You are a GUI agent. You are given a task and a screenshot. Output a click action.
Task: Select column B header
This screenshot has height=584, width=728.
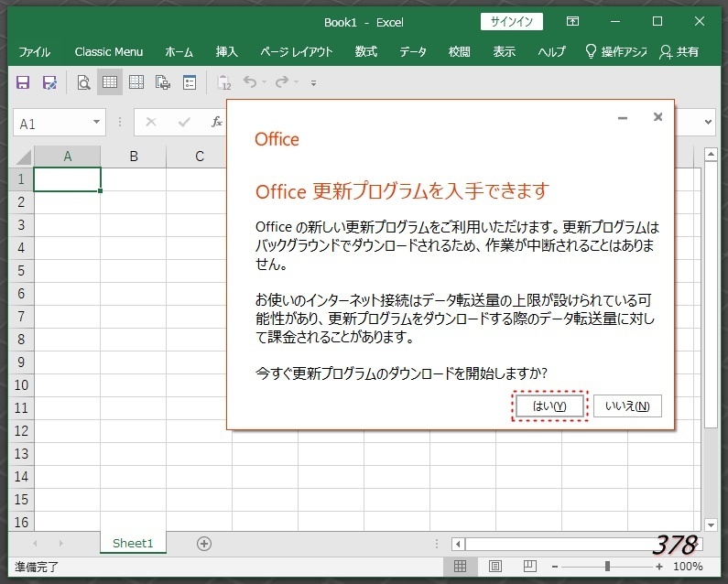(134, 157)
